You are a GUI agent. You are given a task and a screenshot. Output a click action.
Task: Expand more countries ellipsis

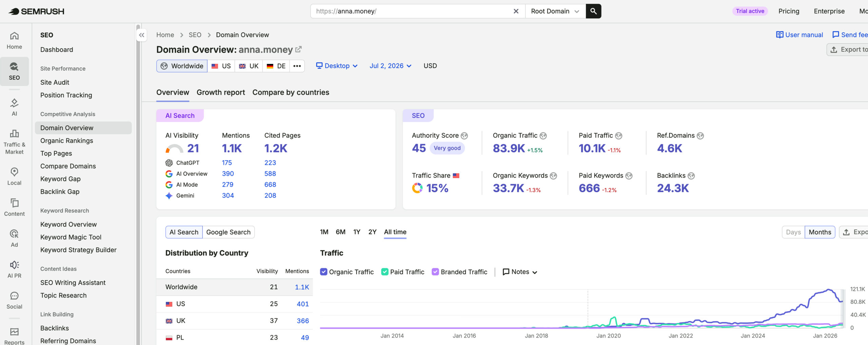(x=297, y=66)
